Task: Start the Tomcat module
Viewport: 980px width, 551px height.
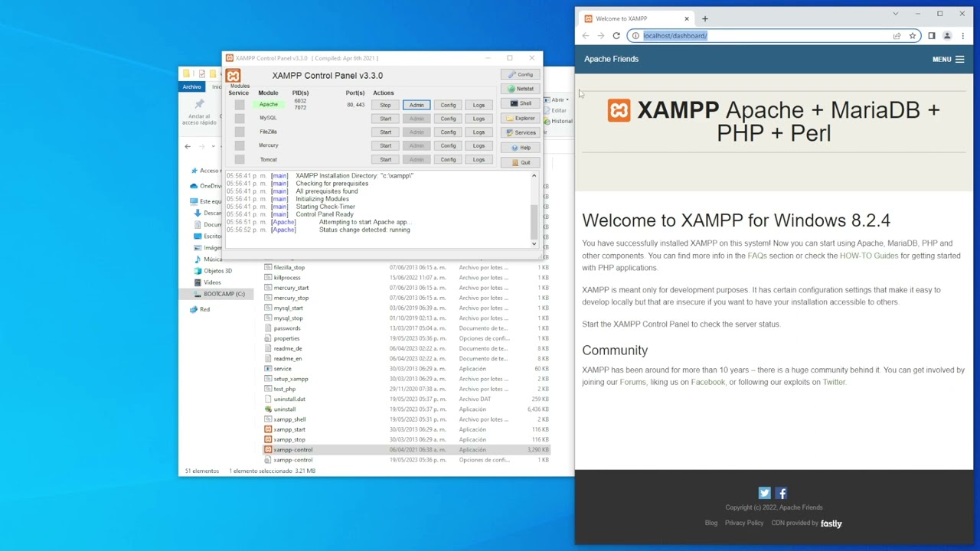Action: [x=385, y=159]
